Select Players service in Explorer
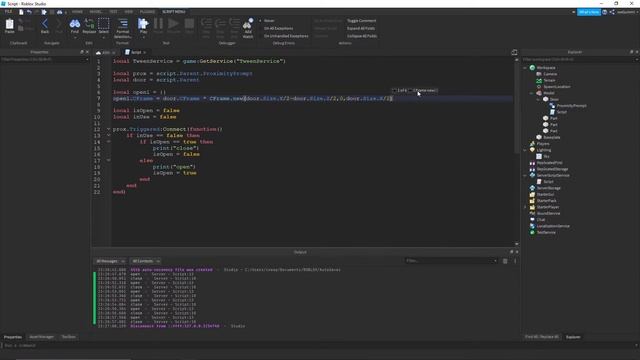 click(542, 144)
